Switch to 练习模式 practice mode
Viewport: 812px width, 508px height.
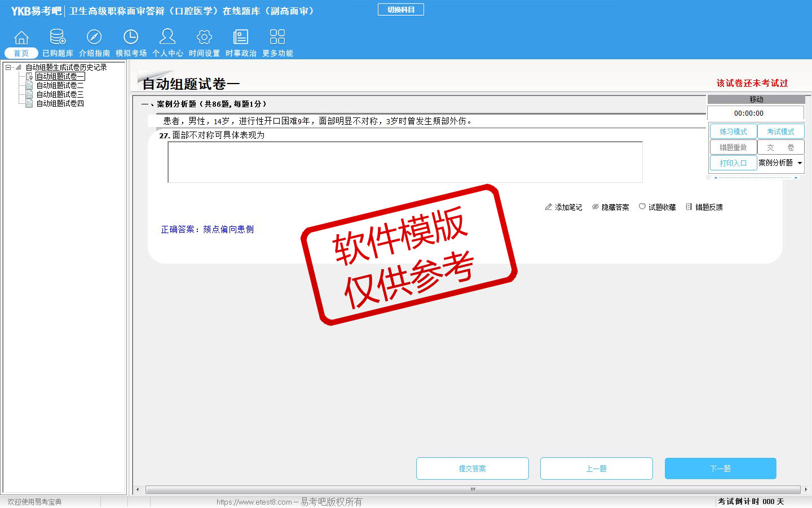click(733, 132)
